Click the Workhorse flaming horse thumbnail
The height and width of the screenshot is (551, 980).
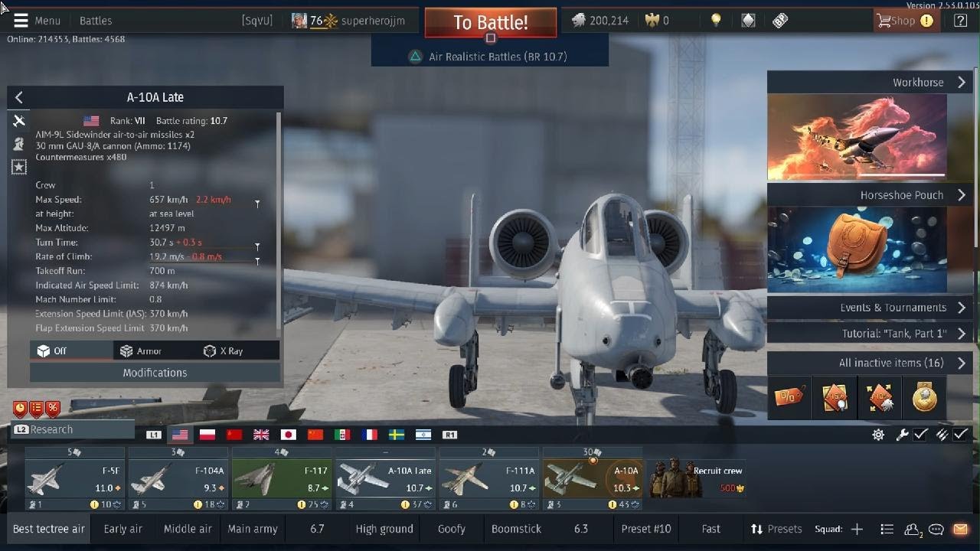[x=857, y=137]
